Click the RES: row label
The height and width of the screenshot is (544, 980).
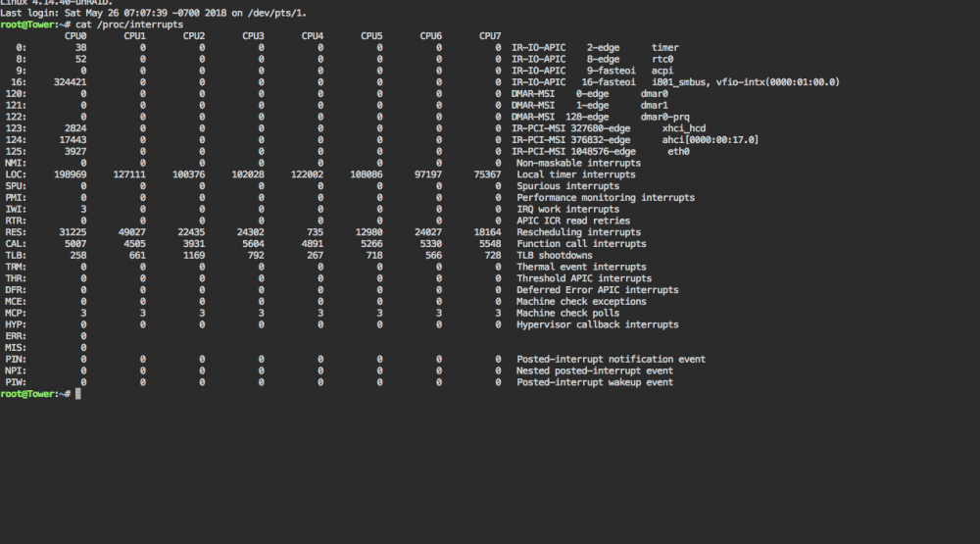16,232
